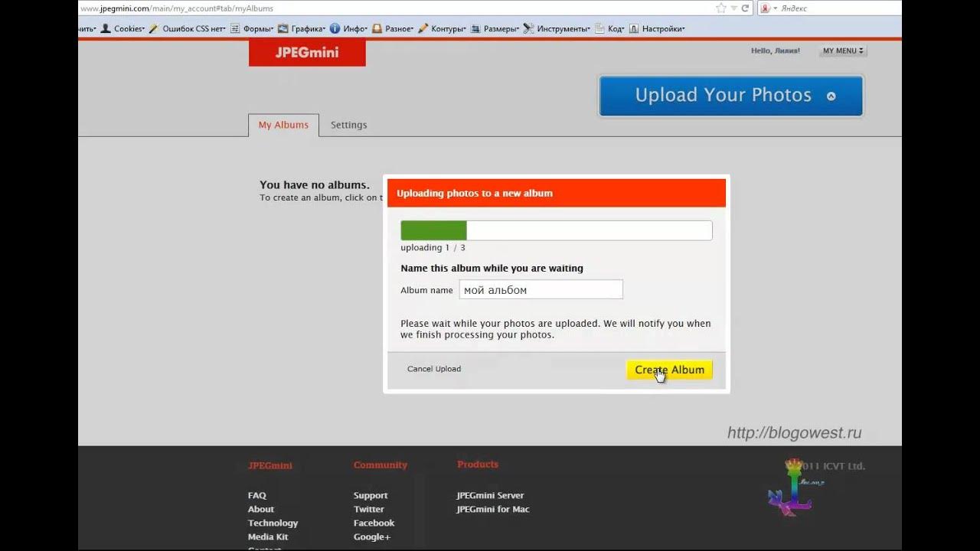Open the JPEGmini for Mac product link
Screen dimensions: 980x551
493,509
